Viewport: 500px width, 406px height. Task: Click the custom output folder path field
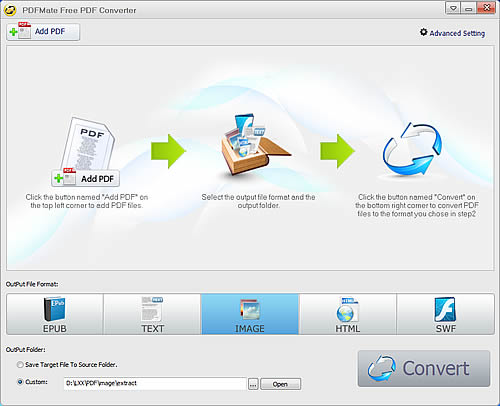tap(155, 384)
